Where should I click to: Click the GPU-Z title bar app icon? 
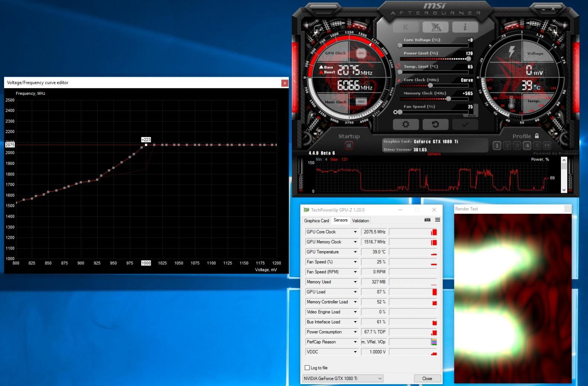(x=306, y=210)
